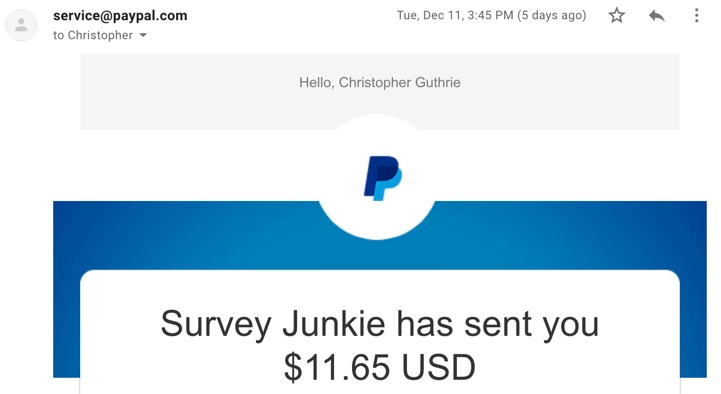Reply to the service@paypal.com message
The image size is (721, 394).
coord(656,16)
